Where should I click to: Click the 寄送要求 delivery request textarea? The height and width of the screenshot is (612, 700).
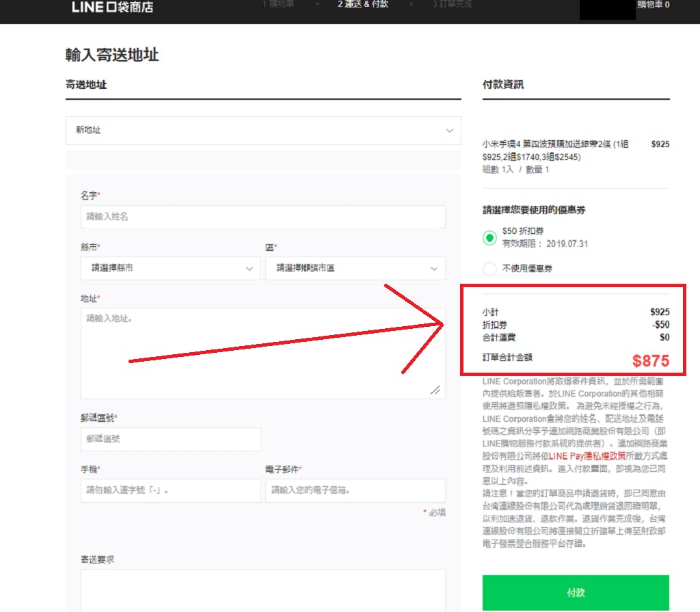click(263, 591)
